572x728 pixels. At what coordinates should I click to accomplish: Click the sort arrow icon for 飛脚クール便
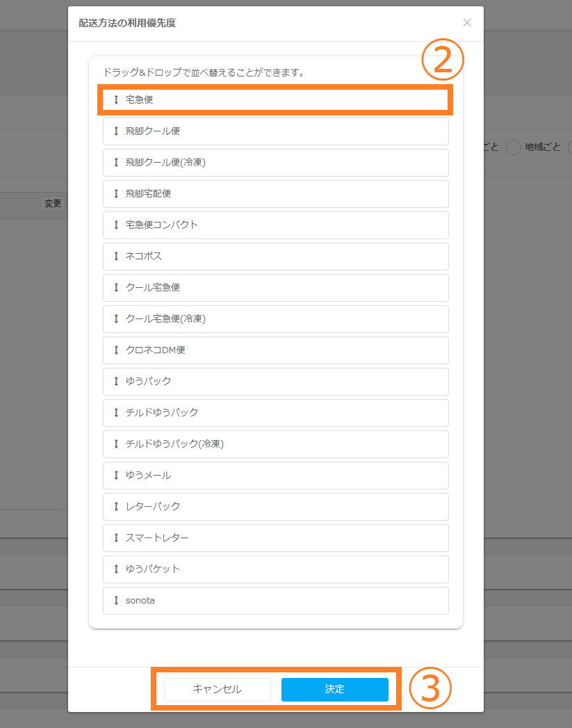(116, 131)
